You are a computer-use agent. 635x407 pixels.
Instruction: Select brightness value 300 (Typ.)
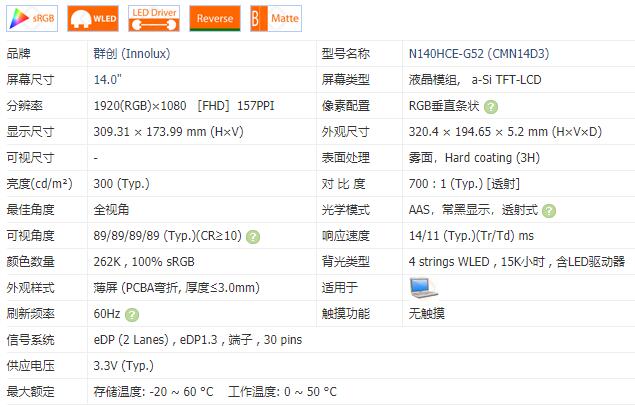pyautogui.click(x=121, y=184)
